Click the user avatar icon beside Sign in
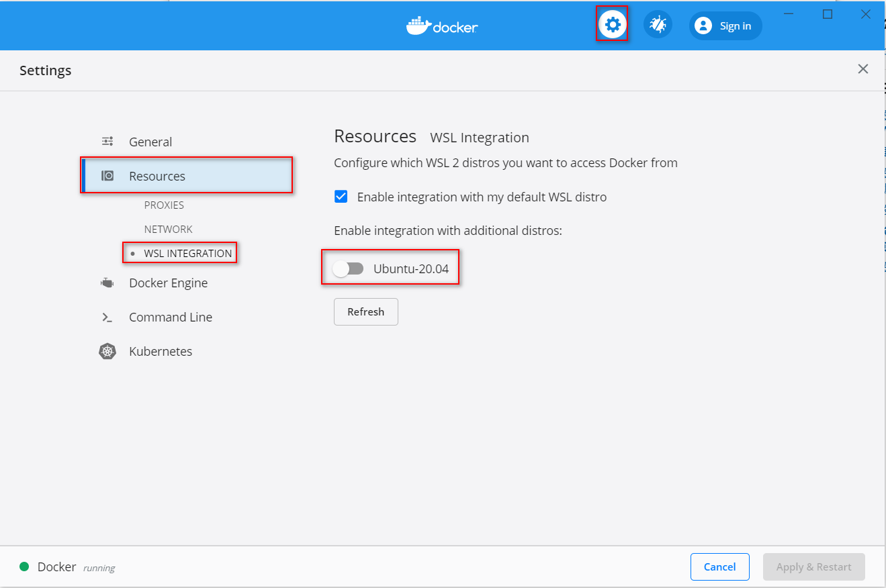Viewport: 886px width, 588px height. tap(703, 26)
